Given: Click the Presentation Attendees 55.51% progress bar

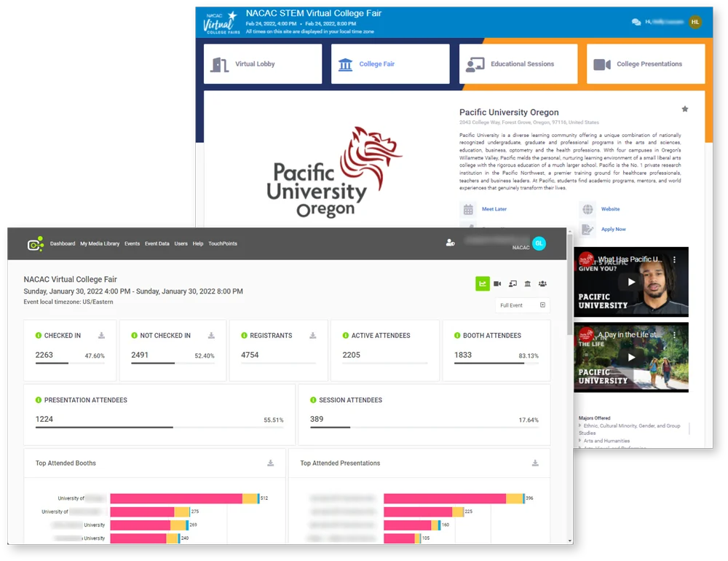Looking at the screenshot, I should point(159,427).
